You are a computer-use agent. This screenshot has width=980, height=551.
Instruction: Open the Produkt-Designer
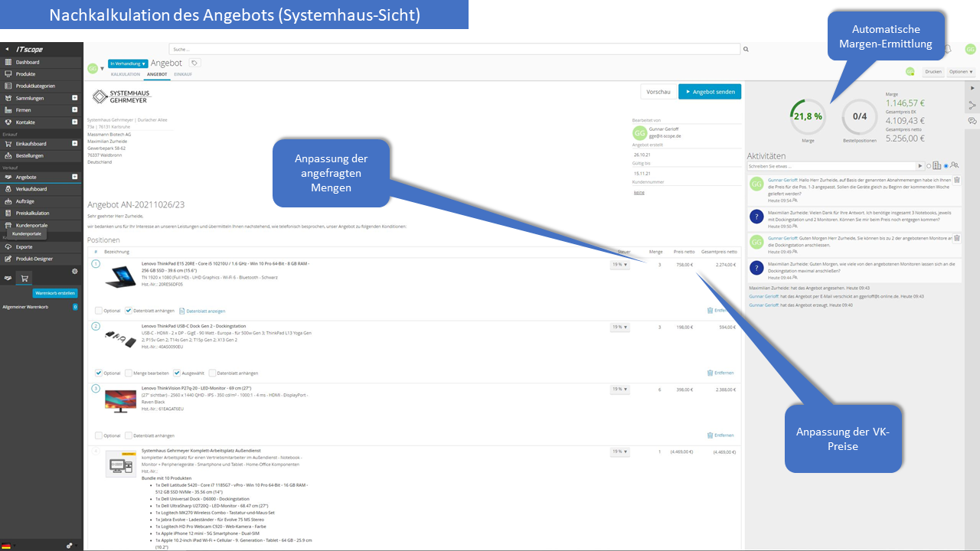coord(38,258)
